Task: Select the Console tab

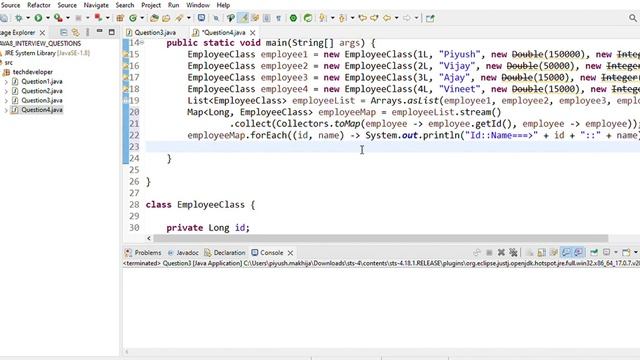Action: tap(267, 253)
